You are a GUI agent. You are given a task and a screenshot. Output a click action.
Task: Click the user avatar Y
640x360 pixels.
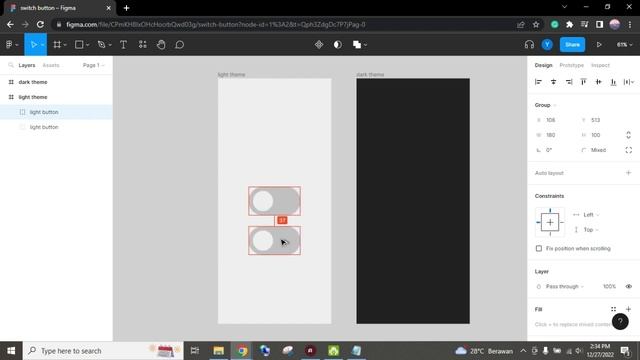click(x=547, y=44)
